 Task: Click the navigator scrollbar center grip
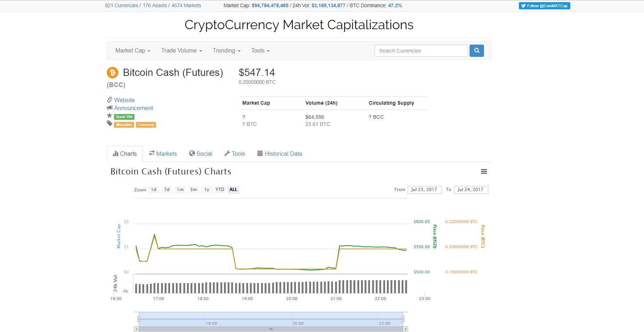click(271, 329)
